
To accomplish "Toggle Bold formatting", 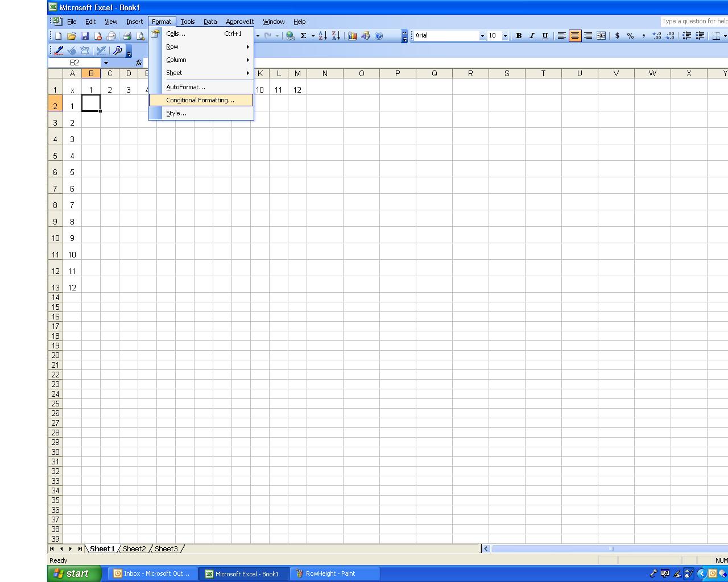I will [518, 36].
